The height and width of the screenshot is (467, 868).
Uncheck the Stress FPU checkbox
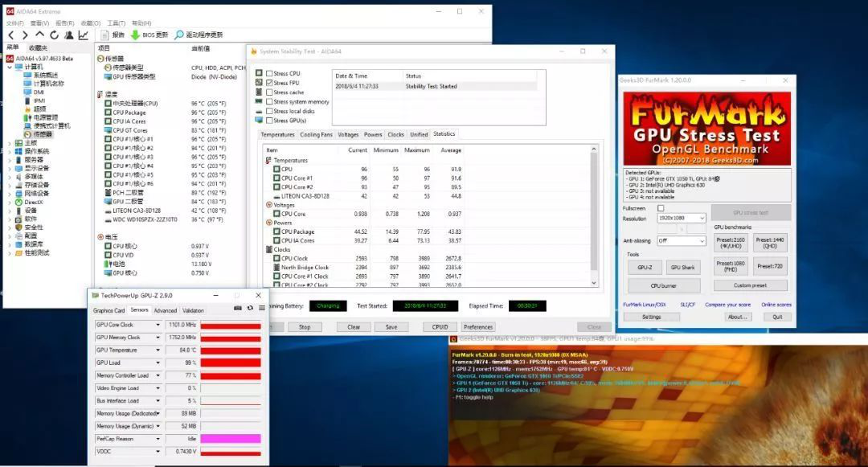click(x=269, y=83)
